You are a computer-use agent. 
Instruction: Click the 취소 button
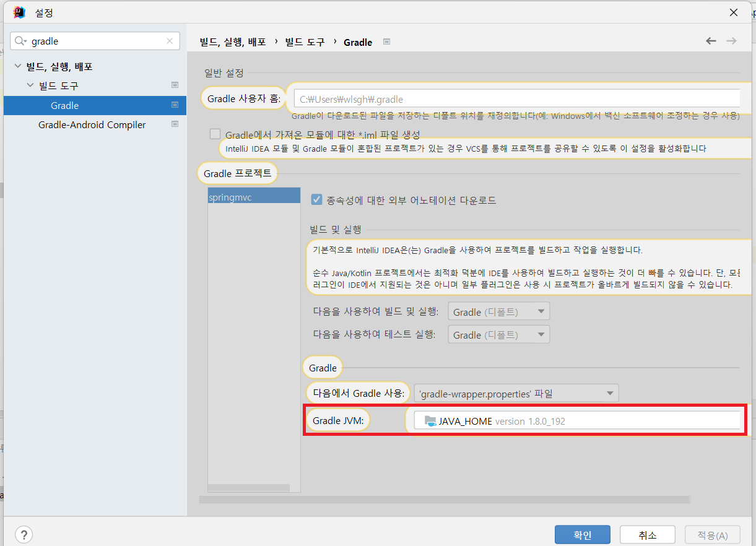coord(647,535)
